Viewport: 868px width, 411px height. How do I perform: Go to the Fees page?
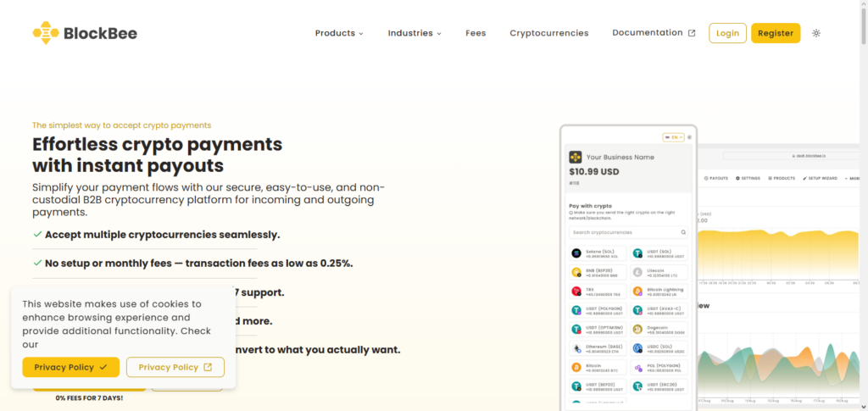coord(476,33)
